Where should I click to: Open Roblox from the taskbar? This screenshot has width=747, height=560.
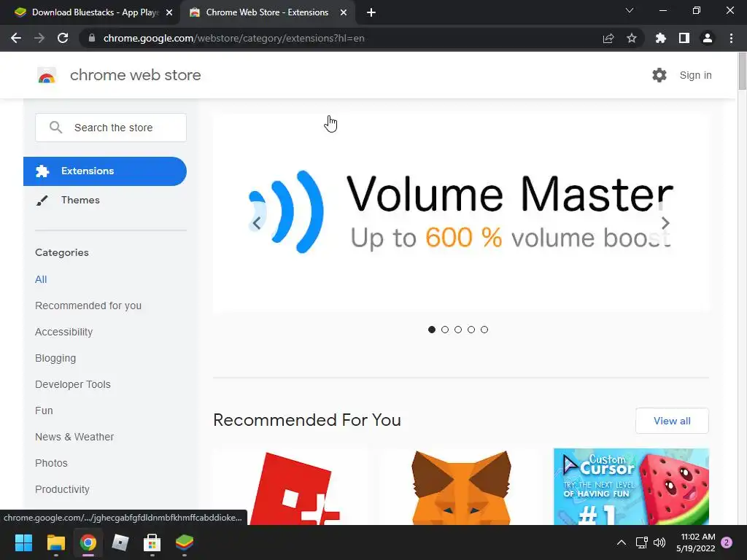click(120, 542)
